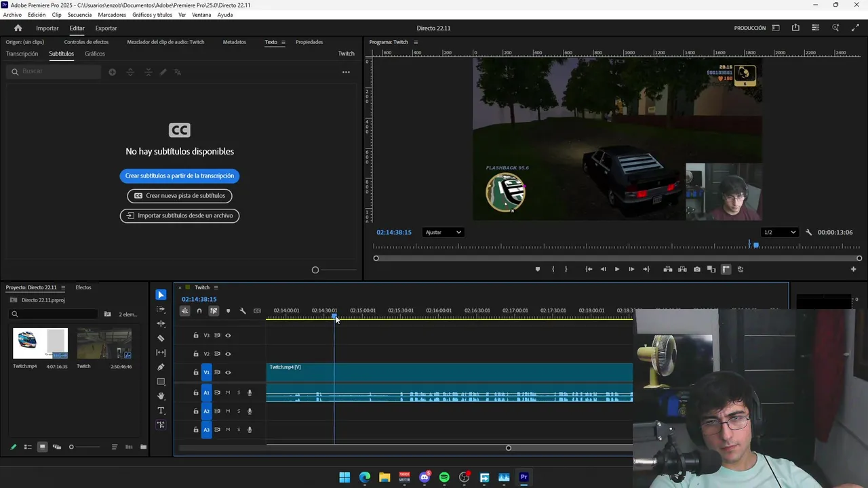Select the Razor tool
868x488 pixels.
pos(161,338)
